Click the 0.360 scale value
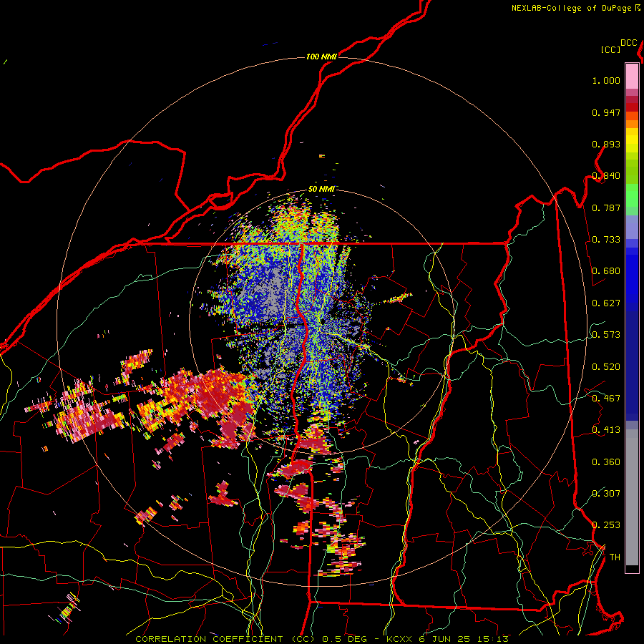Image resolution: width=644 pixels, height=644 pixels. point(606,462)
